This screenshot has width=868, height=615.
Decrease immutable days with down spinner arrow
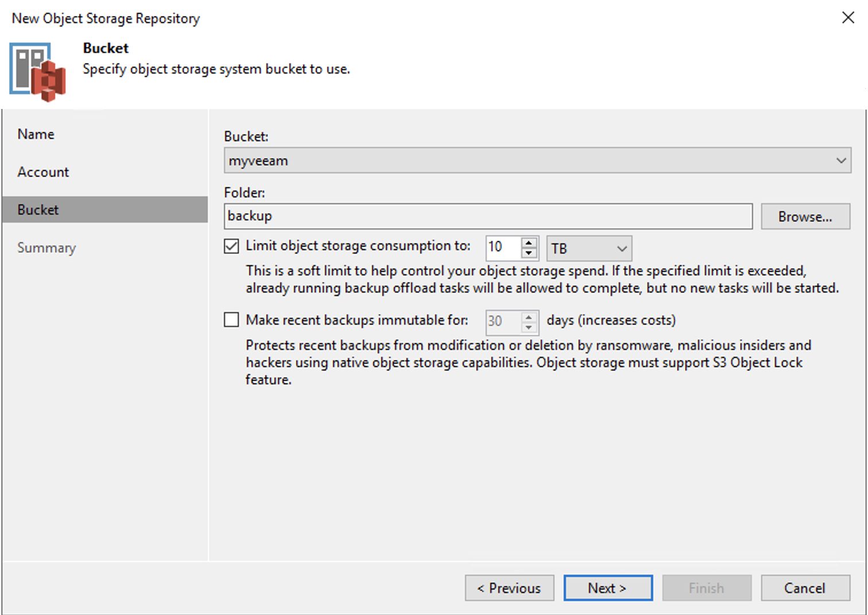tap(529, 327)
